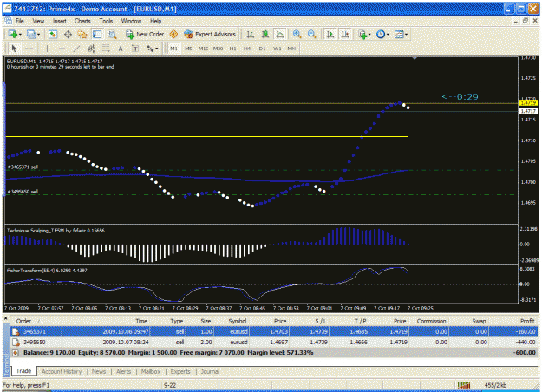The width and height of the screenshot is (542, 392).
Task: Toggle Auto Scroll of the chart
Action: [x=330, y=34]
